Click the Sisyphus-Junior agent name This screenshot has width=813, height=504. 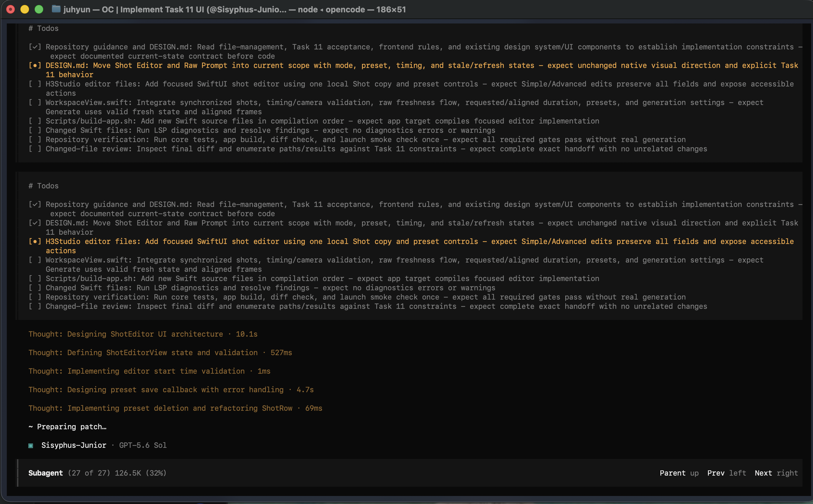[74, 445]
